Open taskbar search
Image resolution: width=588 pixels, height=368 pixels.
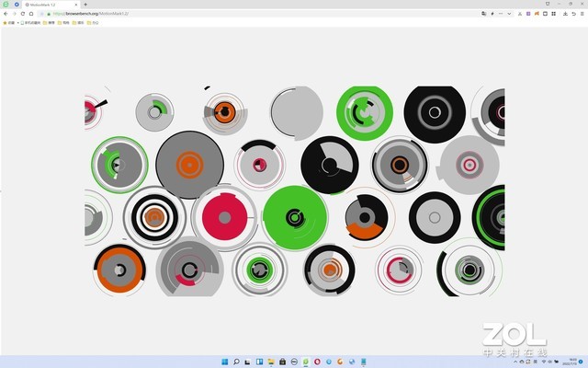[236, 362]
